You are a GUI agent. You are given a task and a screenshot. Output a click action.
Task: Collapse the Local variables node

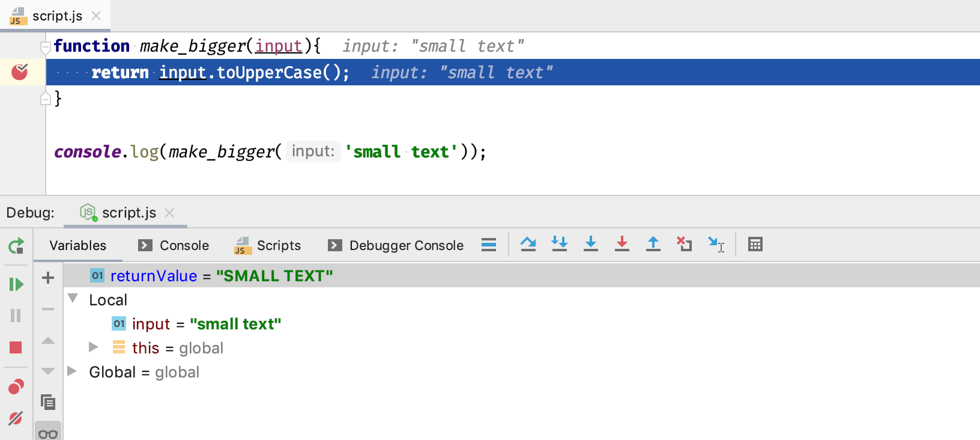tap(73, 299)
